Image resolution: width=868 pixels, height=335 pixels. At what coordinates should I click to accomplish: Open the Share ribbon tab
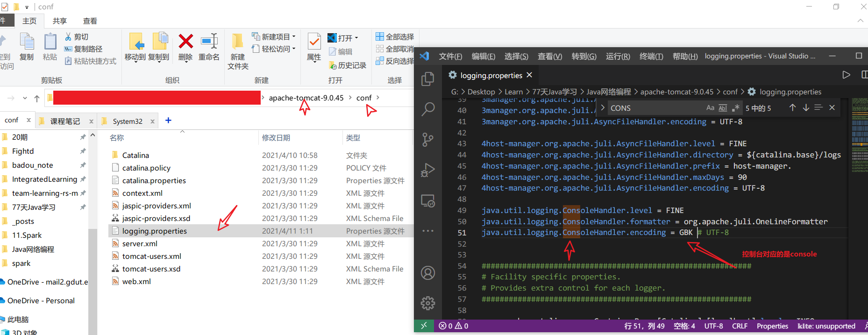click(59, 21)
